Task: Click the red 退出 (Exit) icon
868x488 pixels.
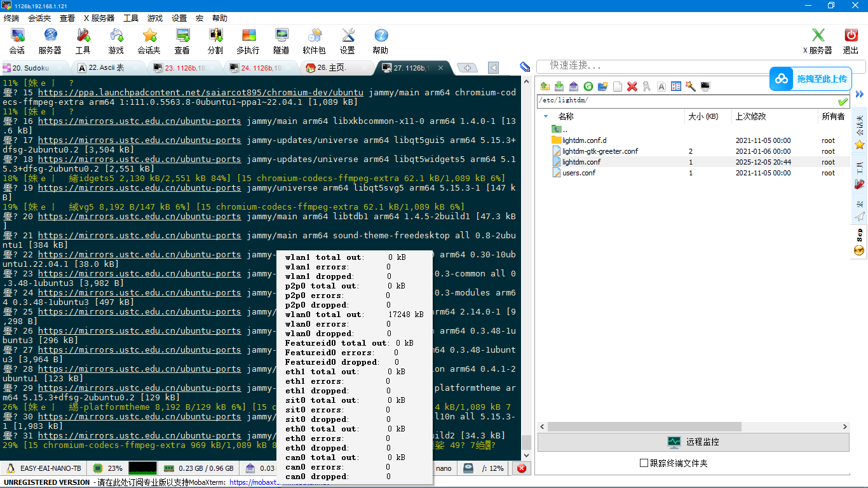Action: pos(851,41)
